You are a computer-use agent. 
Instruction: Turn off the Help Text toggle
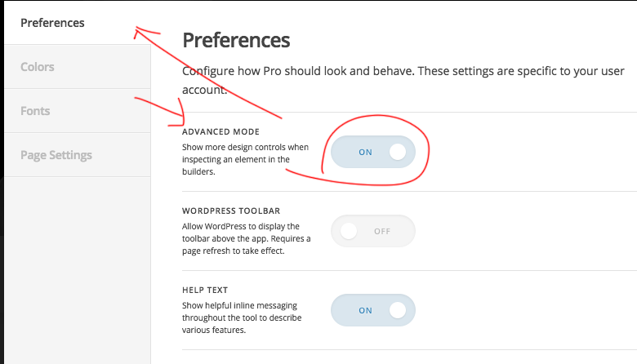(373, 310)
